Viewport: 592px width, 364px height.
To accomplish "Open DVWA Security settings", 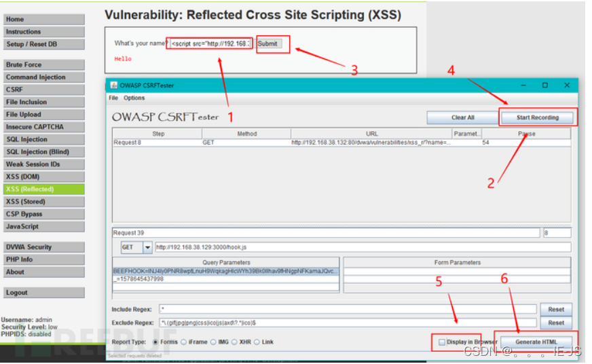I will click(x=44, y=247).
